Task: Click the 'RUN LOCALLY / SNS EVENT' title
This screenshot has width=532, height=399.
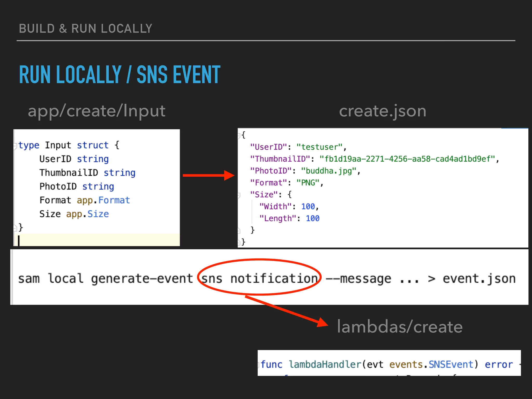Action: point(120,75)
